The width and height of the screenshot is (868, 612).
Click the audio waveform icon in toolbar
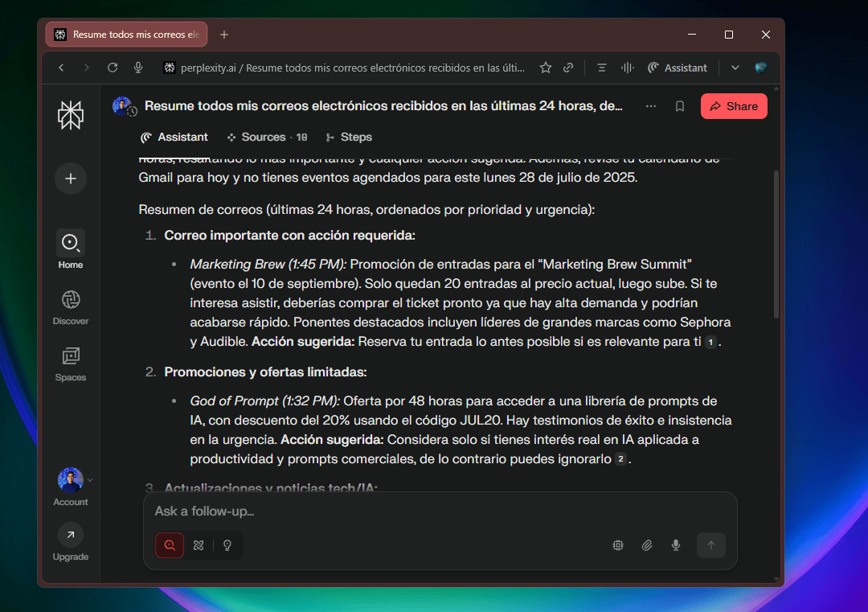tap(627, 68)
